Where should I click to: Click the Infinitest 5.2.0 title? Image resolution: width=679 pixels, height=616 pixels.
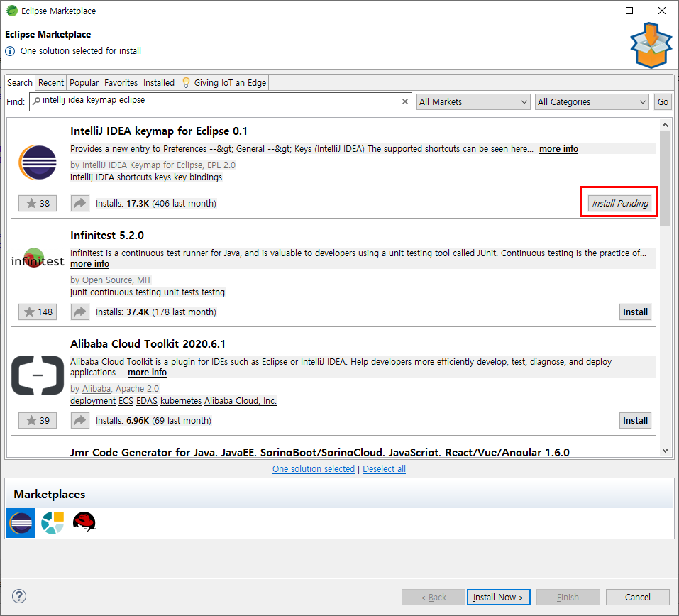click(x=107, y=236)
